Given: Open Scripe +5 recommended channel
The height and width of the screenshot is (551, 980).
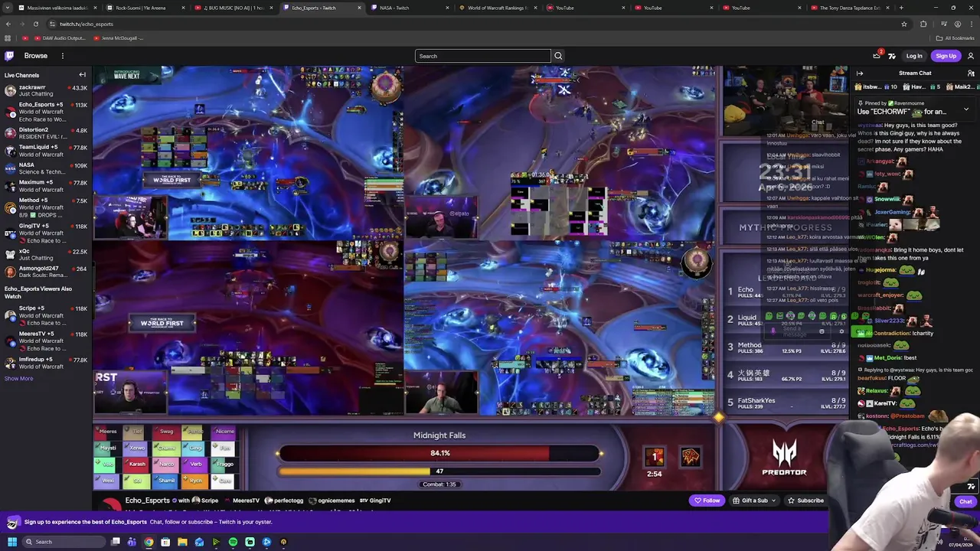Looking at the screenshot, I should tap(46, 315).
